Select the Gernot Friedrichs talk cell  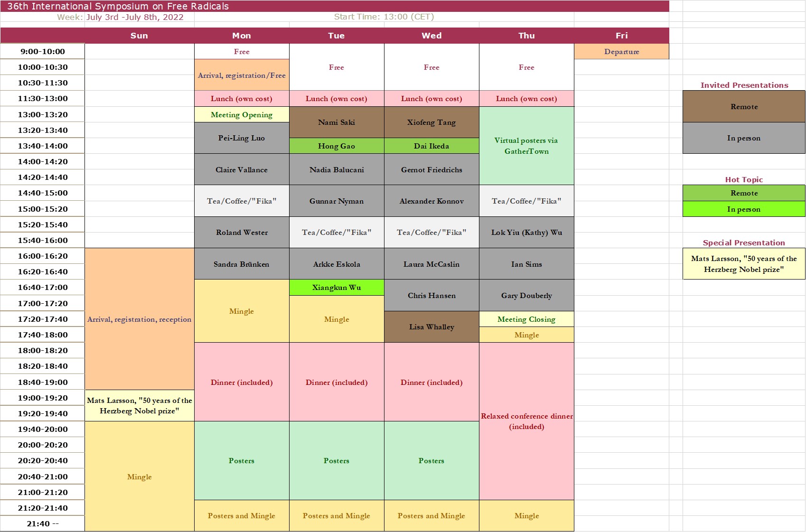pyautogui.click(x=431, y=169)
